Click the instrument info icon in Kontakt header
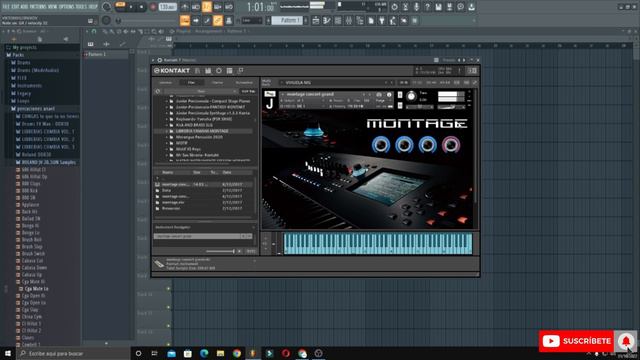Viewport: 640px width, 360px height. click(x=389, y=94)
